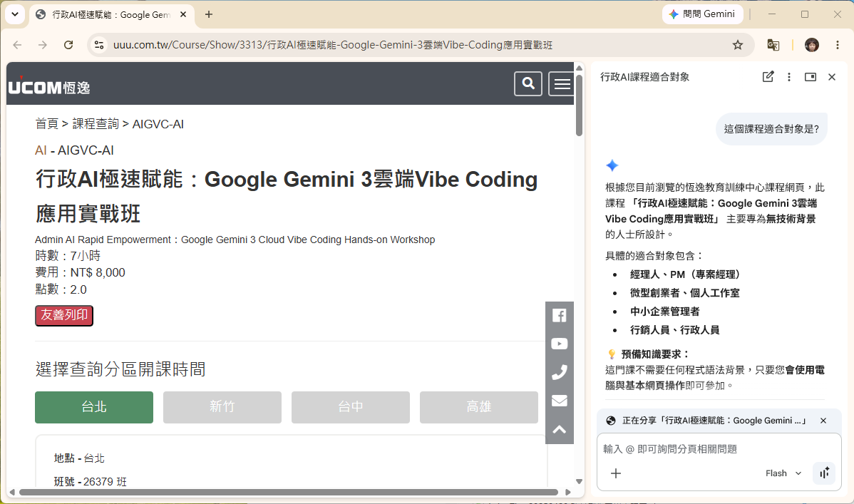Select the 新竹 location tab
This screenshot has width=854, height=504.
(x=222, y=407)
